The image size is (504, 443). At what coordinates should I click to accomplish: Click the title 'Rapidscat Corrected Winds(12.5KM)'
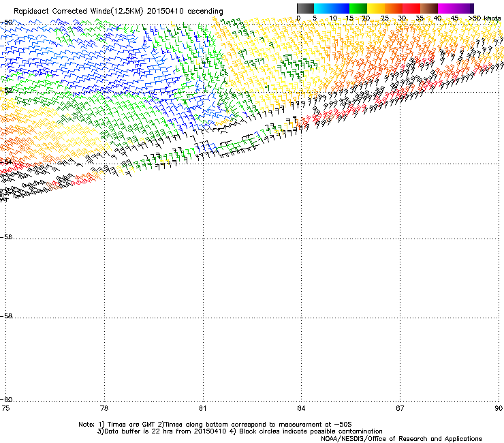78,12
